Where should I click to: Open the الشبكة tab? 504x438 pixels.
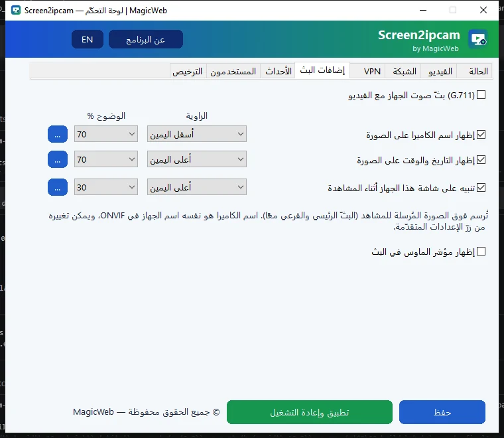coord(405,71)
